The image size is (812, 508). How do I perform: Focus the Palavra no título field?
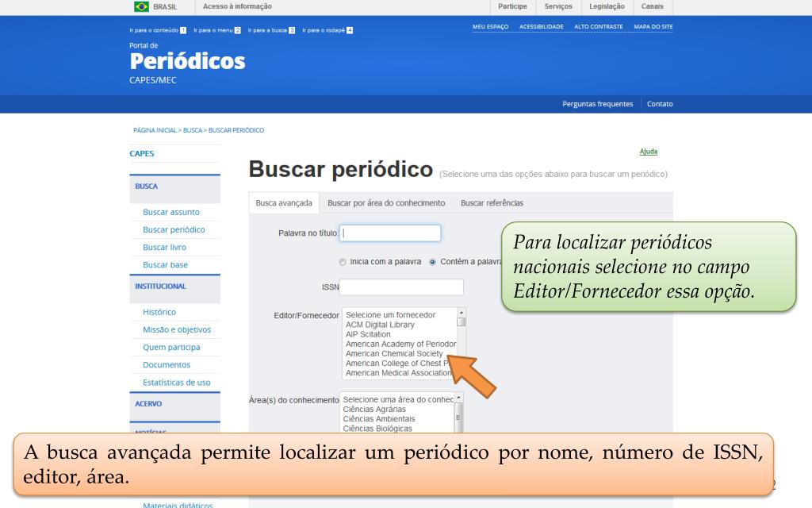pyautogui.click(x=390, y=233)
